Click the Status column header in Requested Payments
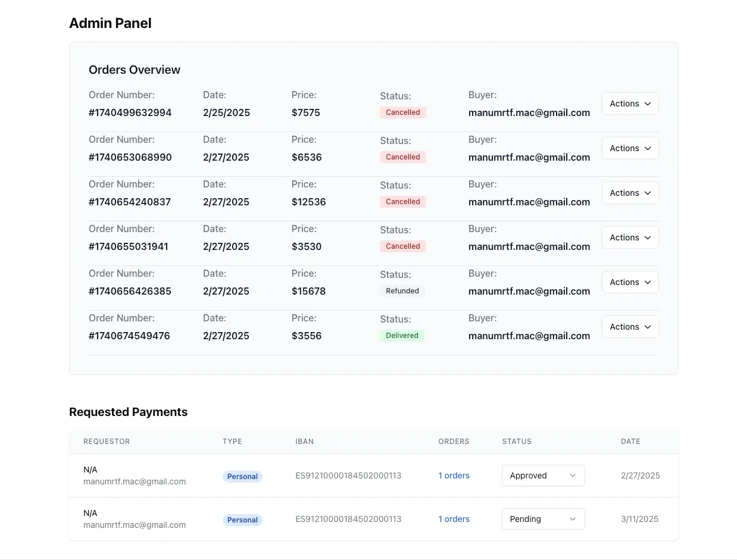This screenshot has width=737, height=560. point(516,442)
